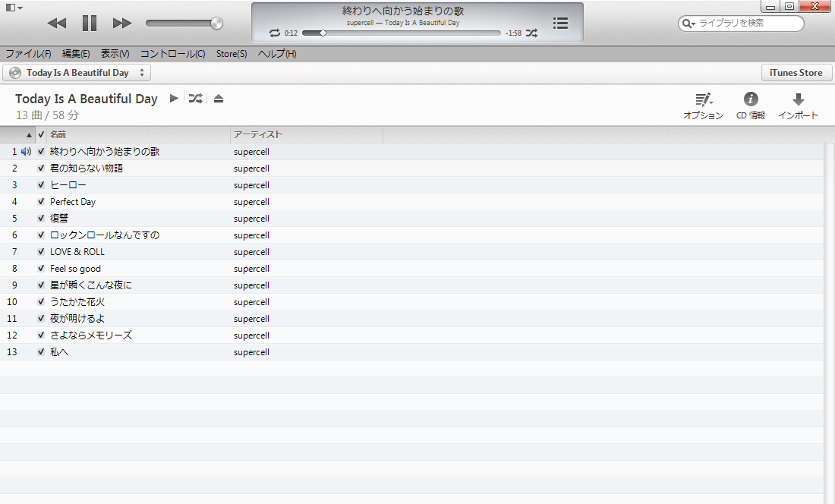Screen dimensions: 835x504
Task: Click the speaker icon on track 1
Action: [26, 152]
